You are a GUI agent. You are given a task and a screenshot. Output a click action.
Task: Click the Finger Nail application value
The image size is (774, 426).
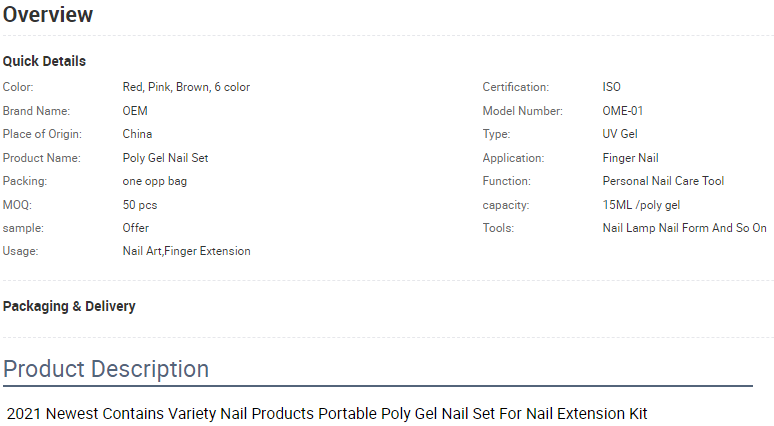point(630,158)
